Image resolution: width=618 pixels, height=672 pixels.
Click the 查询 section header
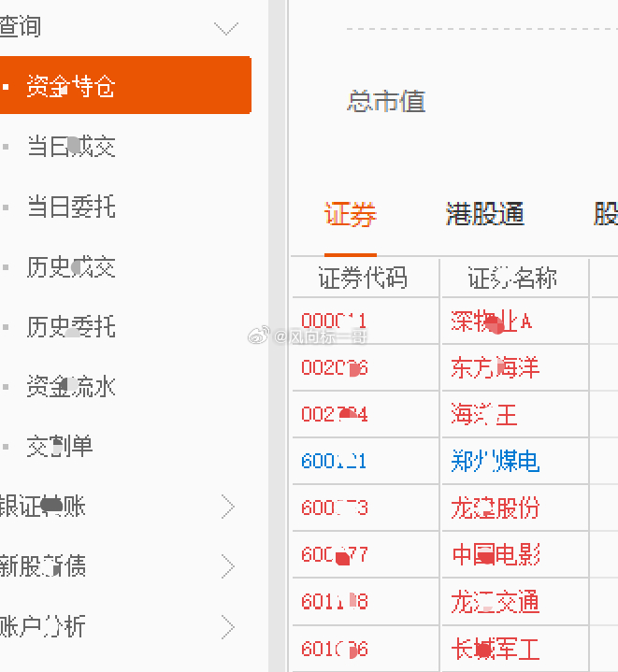[x=21, y=26]
